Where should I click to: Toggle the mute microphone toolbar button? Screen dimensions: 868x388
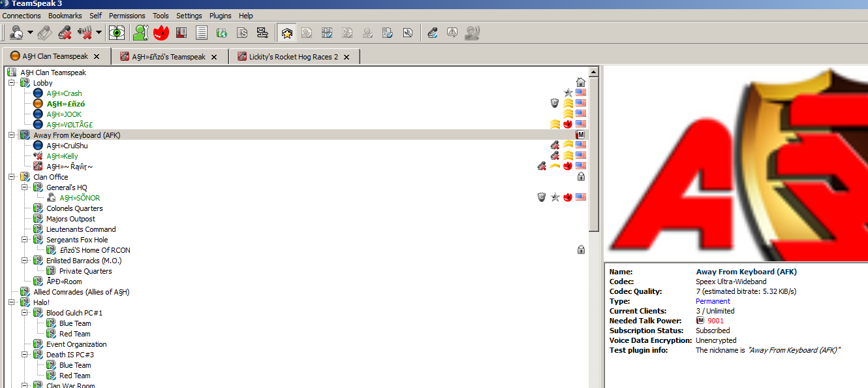click(x=65, y=32)
